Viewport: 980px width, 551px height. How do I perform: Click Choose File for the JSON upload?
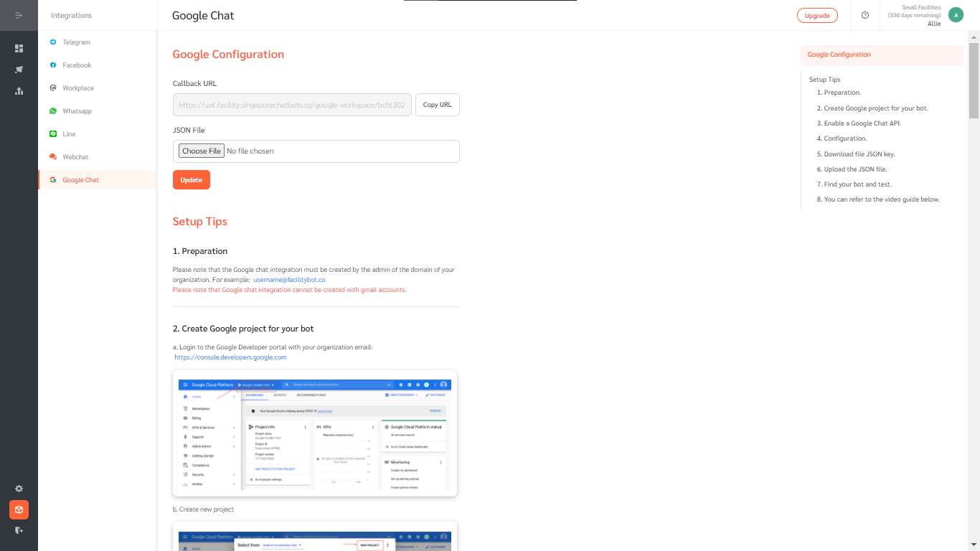[x=201, y=151]
